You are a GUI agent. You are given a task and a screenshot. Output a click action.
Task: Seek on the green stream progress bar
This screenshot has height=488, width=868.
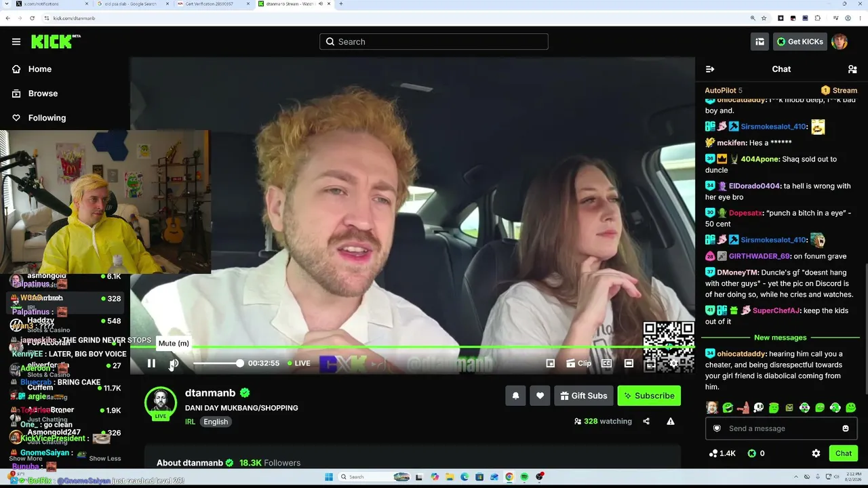pos(412,348)
